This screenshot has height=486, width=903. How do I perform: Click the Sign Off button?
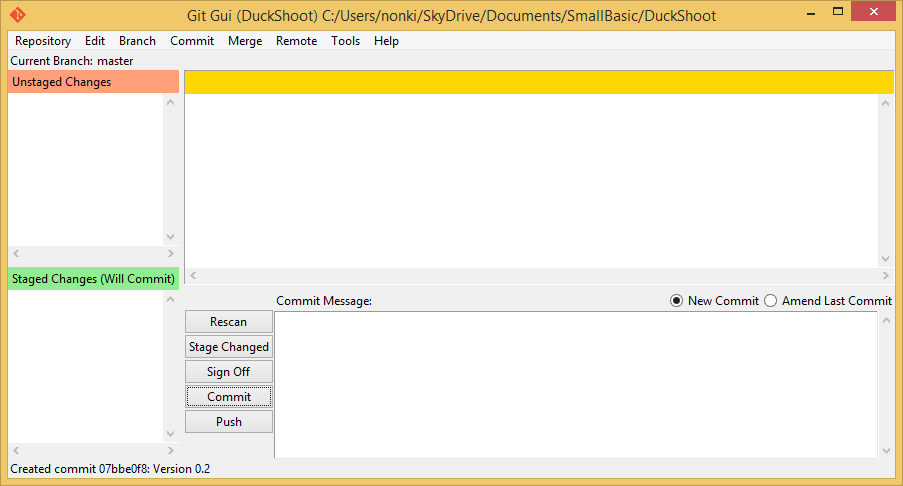click(x=229, y=372)
